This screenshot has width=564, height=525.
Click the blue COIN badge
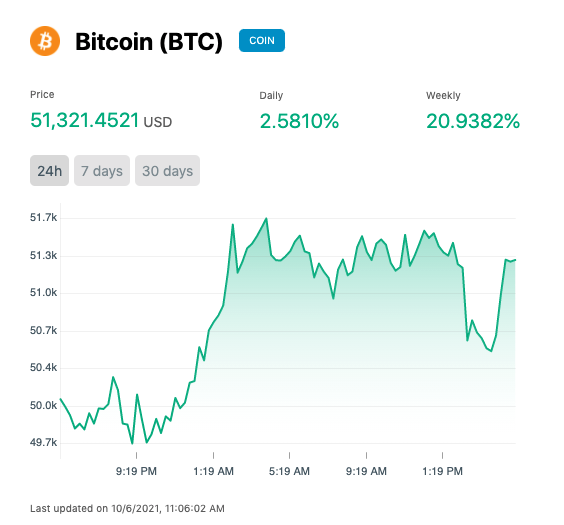click(262, 40)
